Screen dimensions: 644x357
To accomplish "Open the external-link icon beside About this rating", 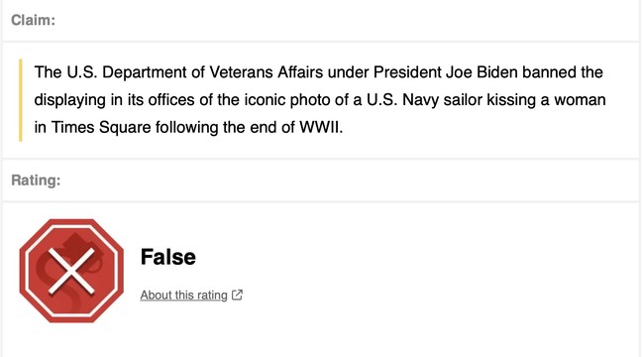I will (x=237, y=295).
